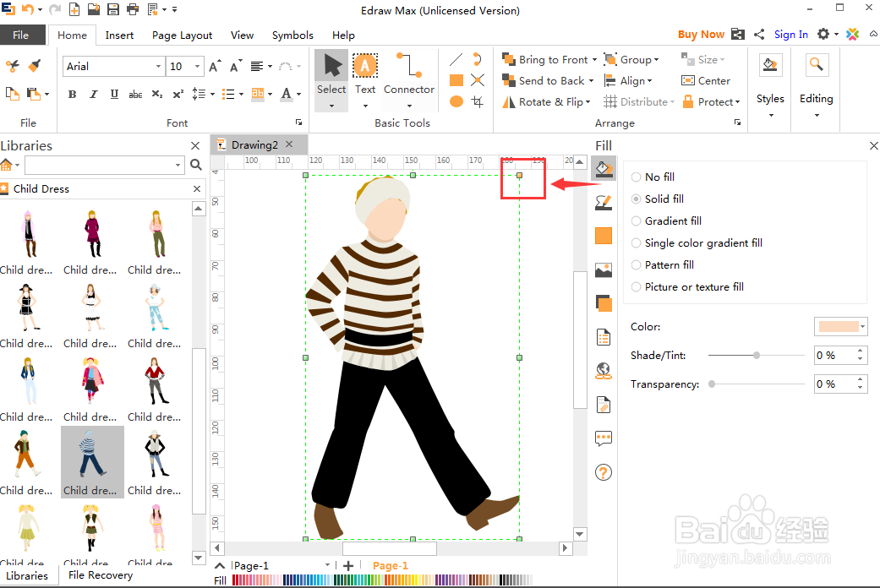Select the Page-1 orange page tab

390,565
